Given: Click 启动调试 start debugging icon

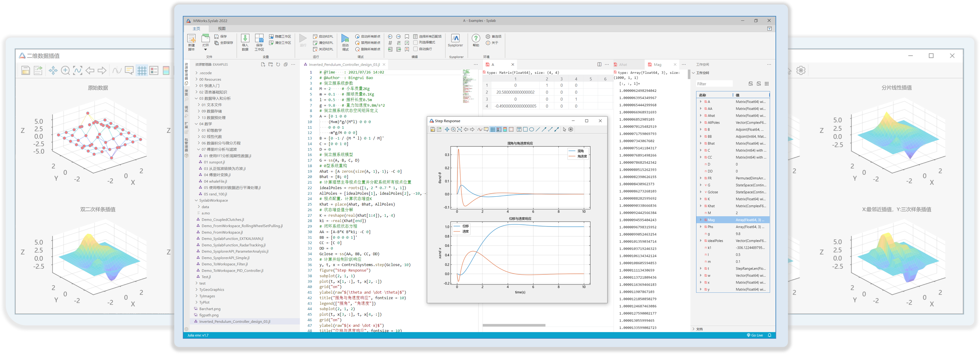Looking at the screenshot, I should (345, 39).
